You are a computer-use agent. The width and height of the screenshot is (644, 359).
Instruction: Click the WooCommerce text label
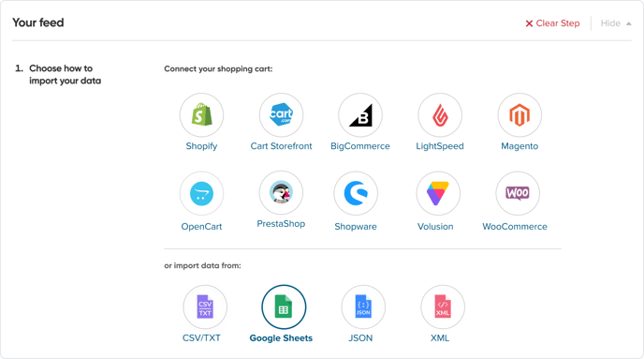[x=515, y=227]
